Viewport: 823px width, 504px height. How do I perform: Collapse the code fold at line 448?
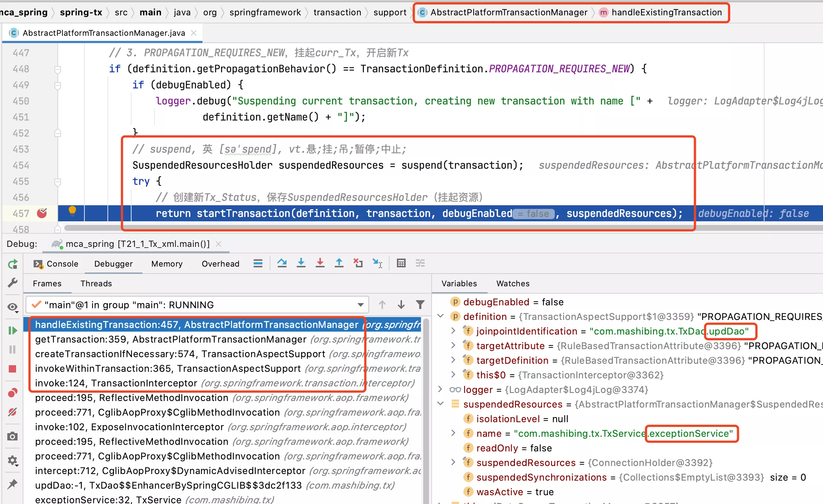58,69
